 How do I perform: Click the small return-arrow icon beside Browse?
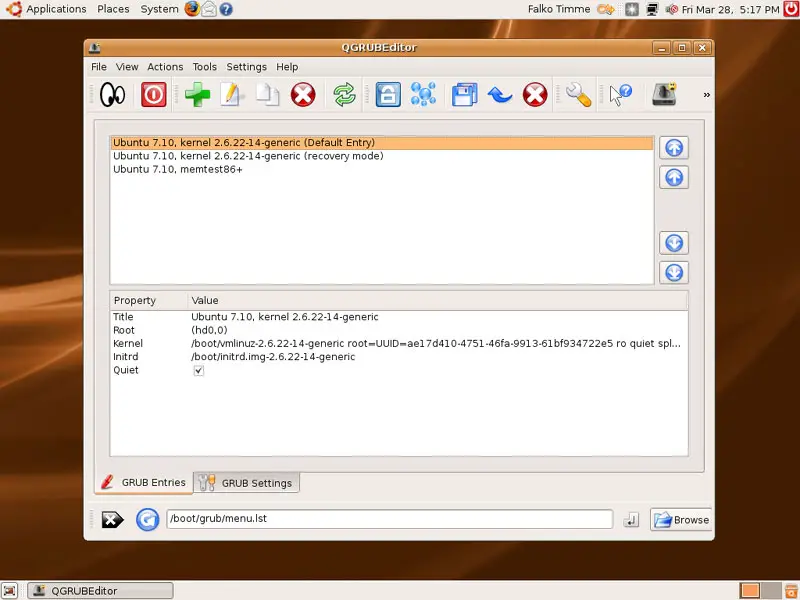(631, 520)
